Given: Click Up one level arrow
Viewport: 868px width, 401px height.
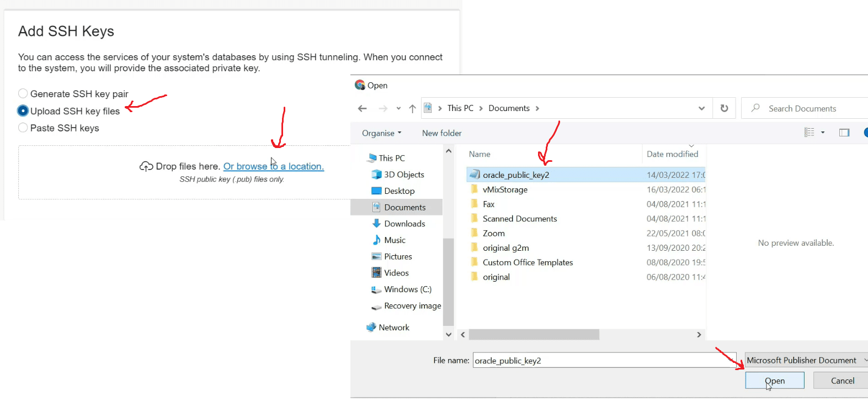Looking at the screenshot, I should click(x=412, y=108).
